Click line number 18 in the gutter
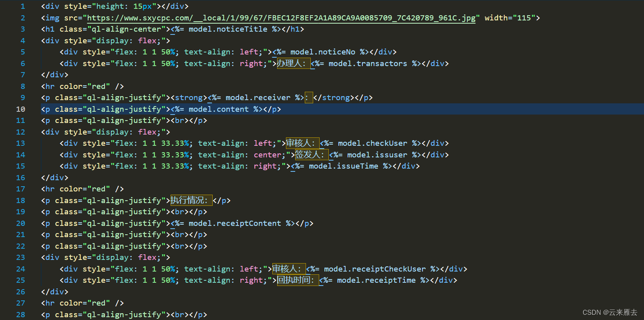This screenshot has height=320, width=644. [x=21, y=201]
